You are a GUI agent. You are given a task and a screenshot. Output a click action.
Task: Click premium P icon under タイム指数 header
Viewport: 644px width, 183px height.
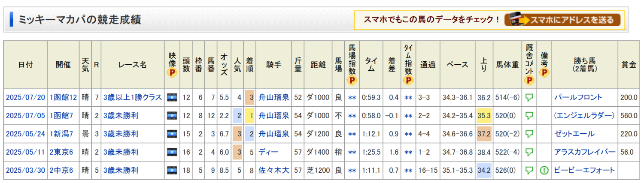(408, 80)
